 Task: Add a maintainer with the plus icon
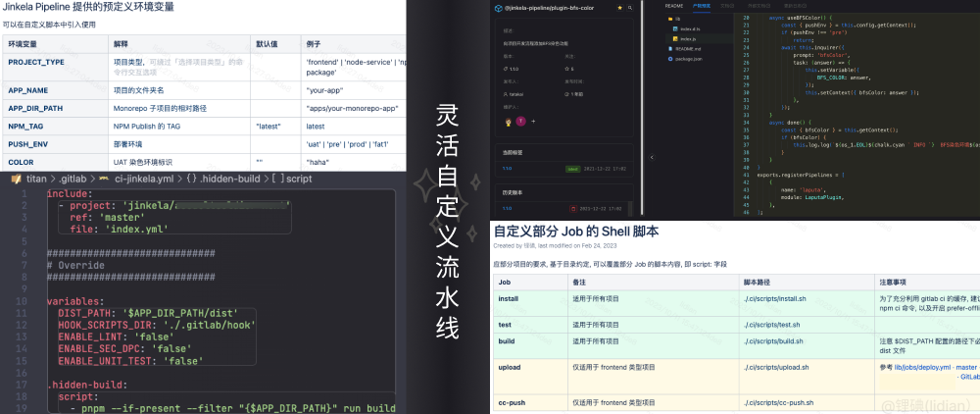pos(533,122)
